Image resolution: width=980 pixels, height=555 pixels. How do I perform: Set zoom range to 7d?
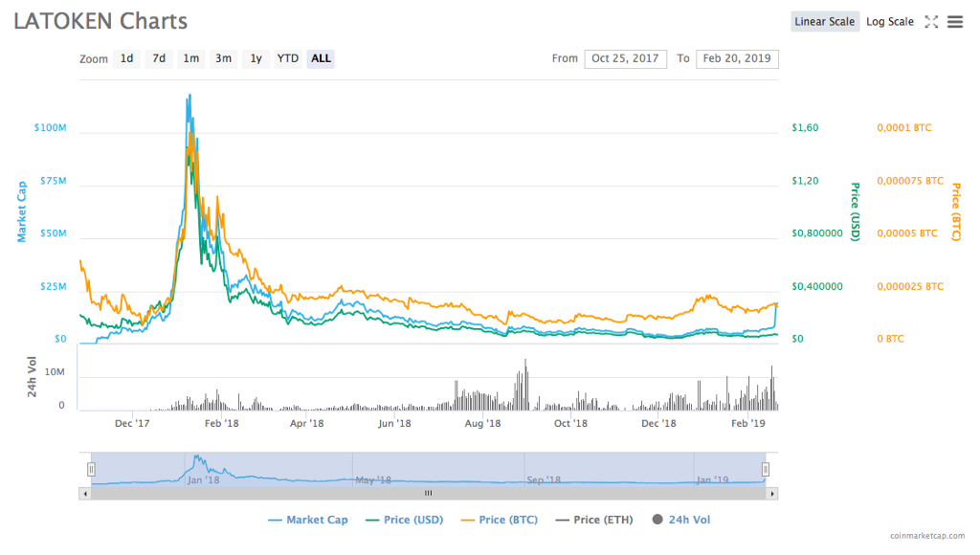pos(160,58)
